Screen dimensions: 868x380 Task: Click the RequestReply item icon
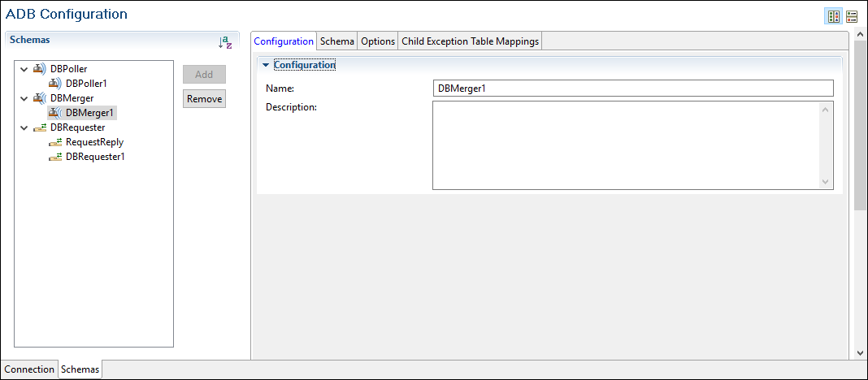pyautogui.click(x=55, y=142)
